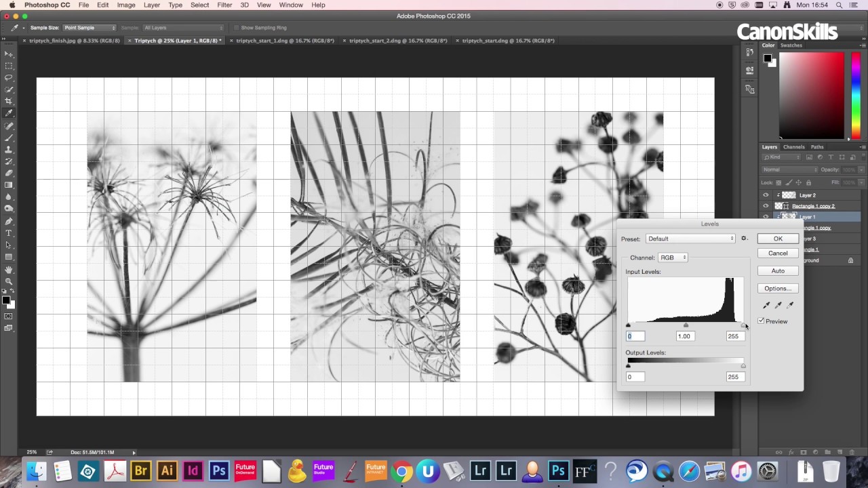868x488 pixels.
Task: Click the Change Screen Mode icon
Action: (9, 328)
